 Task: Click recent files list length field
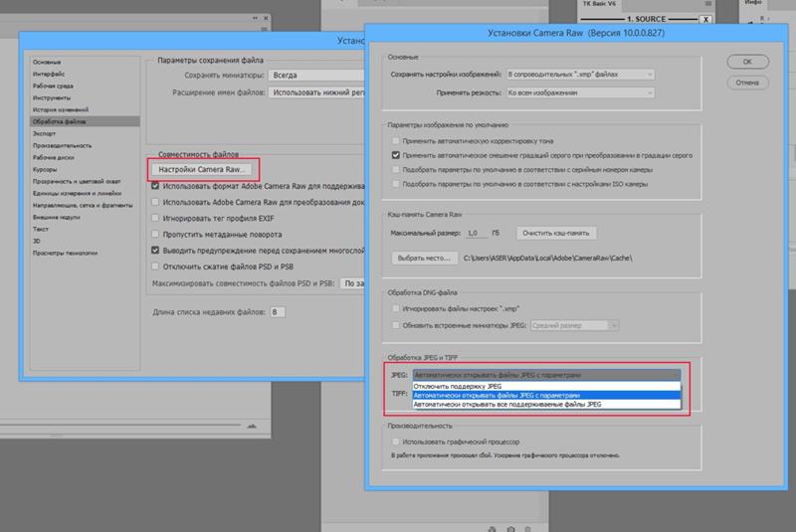pos(278,312)
